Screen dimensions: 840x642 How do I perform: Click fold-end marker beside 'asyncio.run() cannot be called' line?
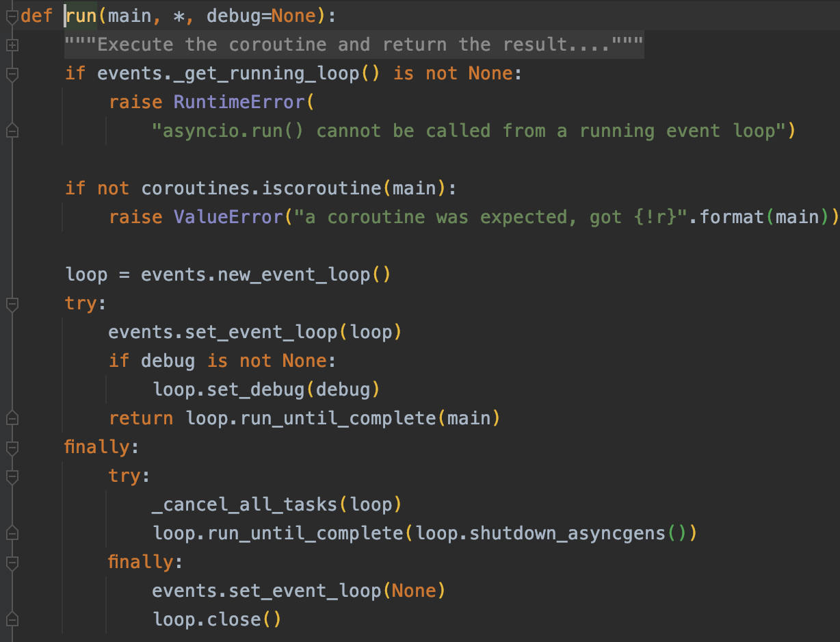(x=11, y=130)
